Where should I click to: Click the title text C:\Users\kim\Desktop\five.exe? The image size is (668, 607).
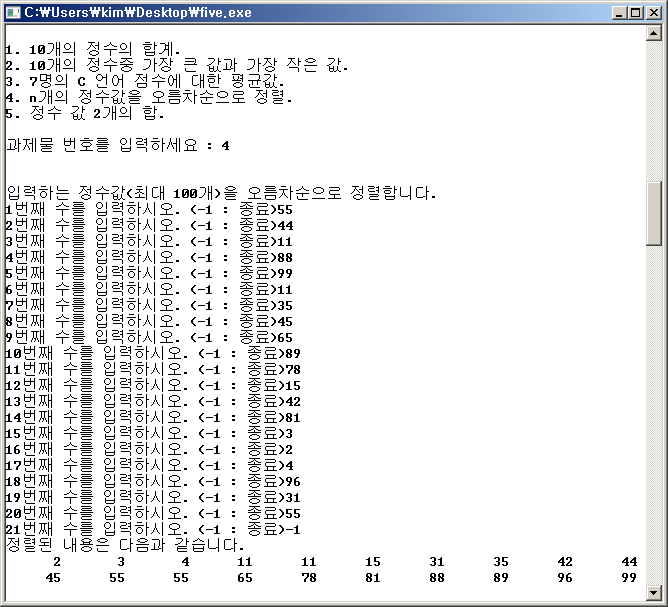pyautogui.click(x=138, y=12)
